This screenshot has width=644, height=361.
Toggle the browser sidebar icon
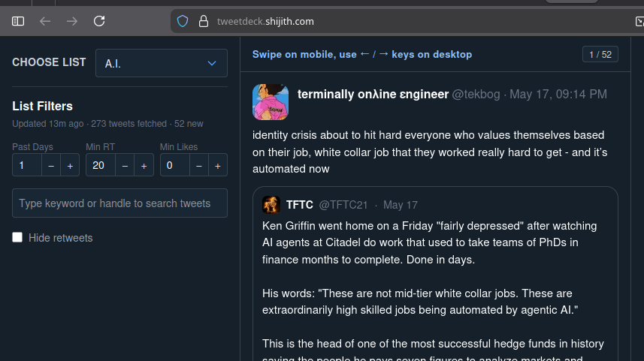(x=18, y=21)
